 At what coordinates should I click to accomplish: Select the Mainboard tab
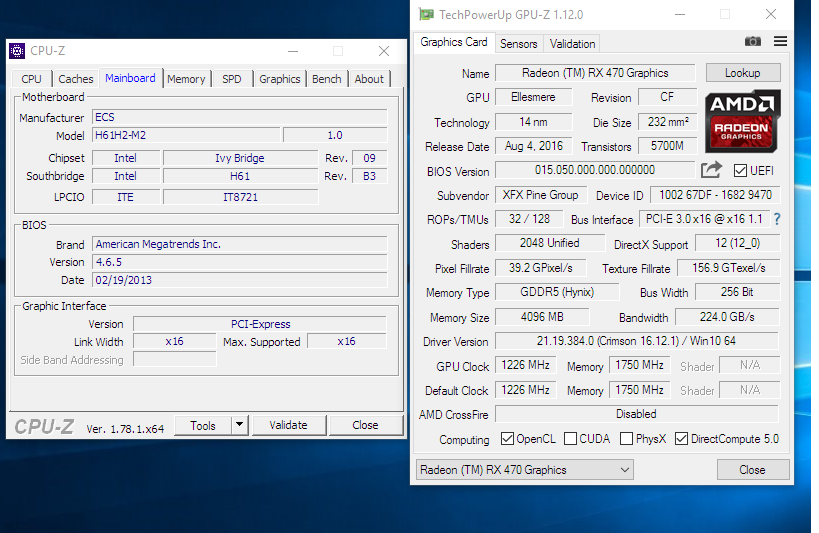point(130,78)
